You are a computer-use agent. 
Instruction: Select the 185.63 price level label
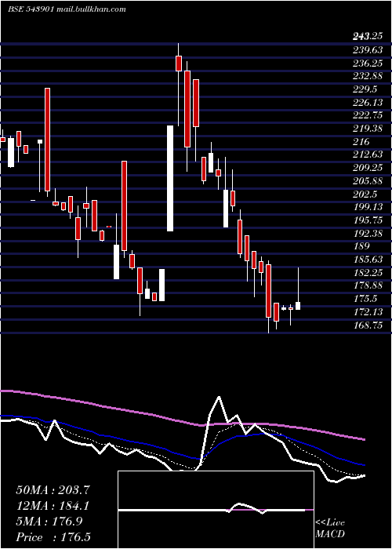368,260
